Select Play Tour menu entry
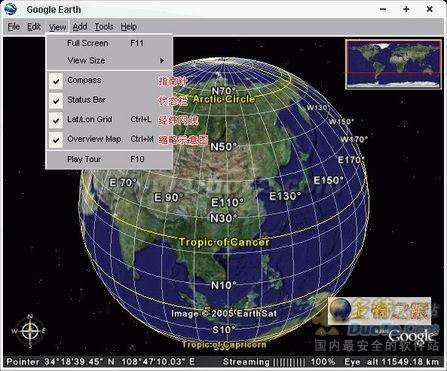Viewport: 447px width, 371px height. click(109, 159)
